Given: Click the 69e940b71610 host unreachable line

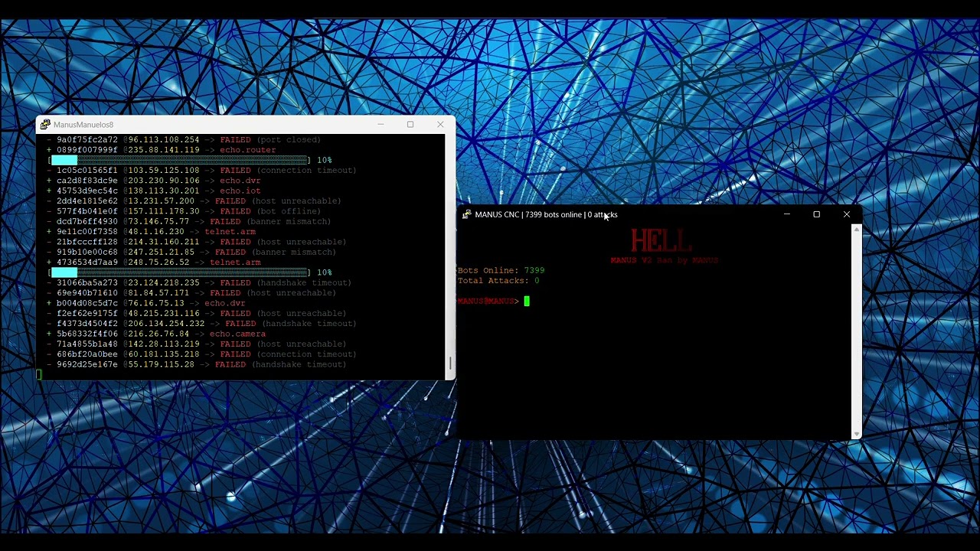Looking at the screenshot, I should pos(191,293).
